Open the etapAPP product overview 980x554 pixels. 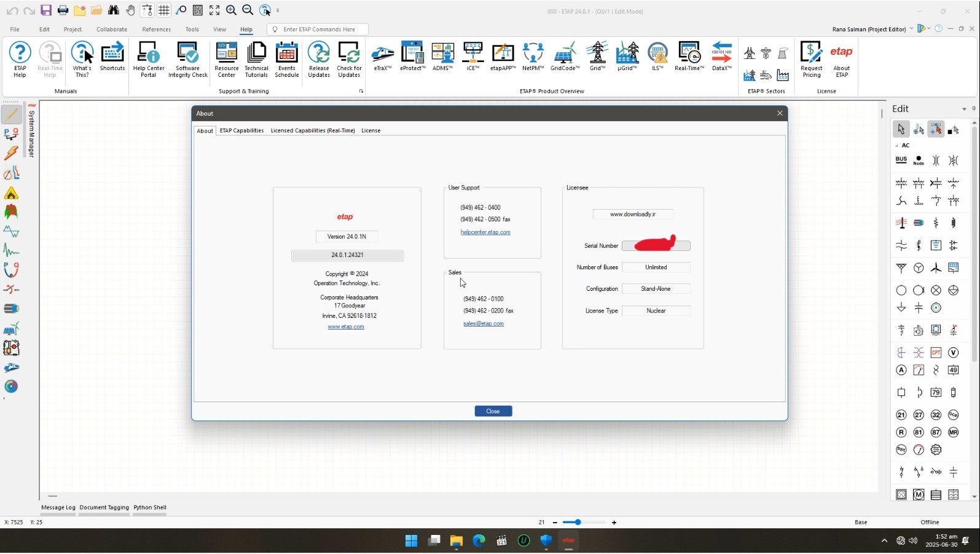tap(503, 57)
